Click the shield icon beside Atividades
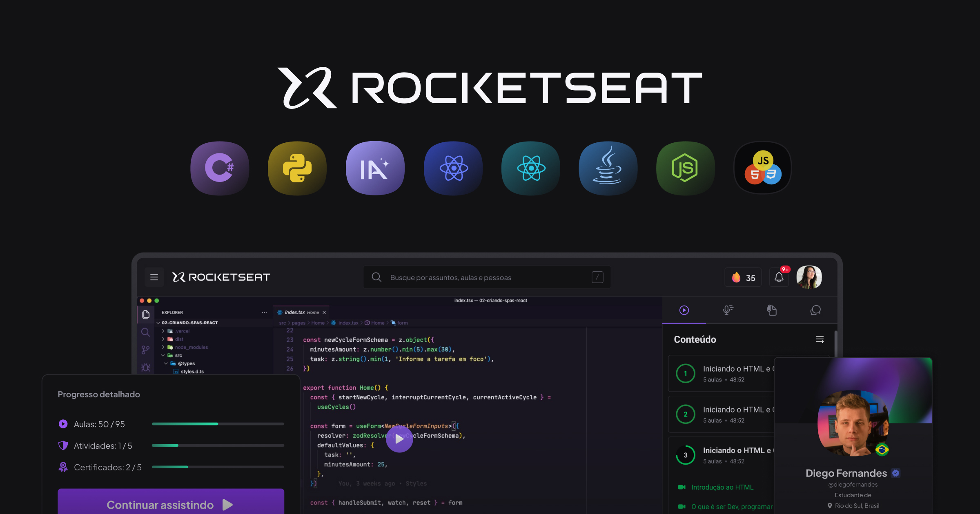Viewport: 980px width, 514px height. pos(63,445)
